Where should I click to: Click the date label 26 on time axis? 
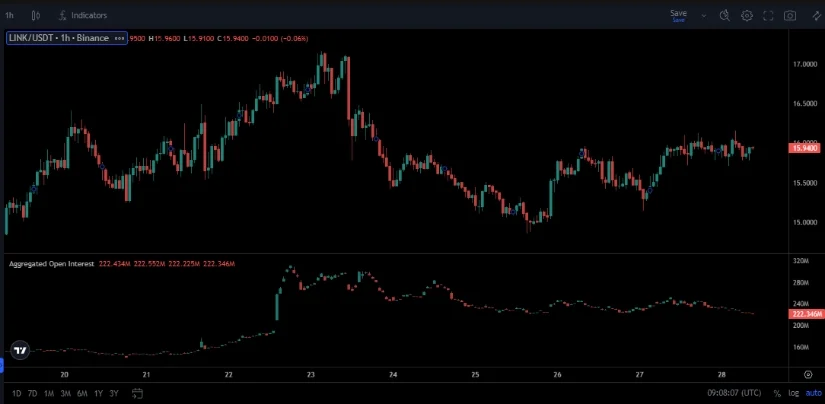click(x=557, y=375)
